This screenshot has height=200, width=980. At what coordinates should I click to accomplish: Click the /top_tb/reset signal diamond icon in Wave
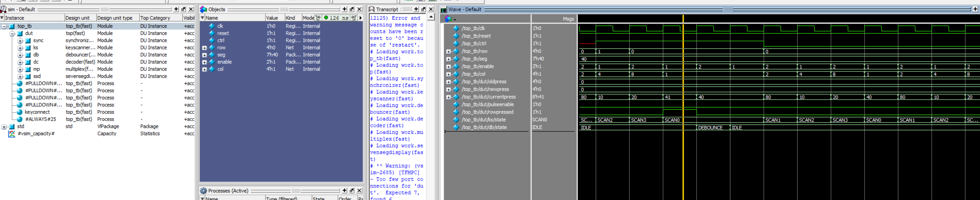pos(456,36)
